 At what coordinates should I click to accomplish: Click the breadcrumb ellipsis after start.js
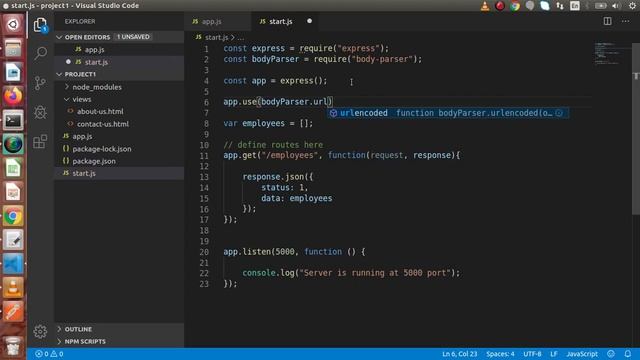pyautogui.click(x=241, y=38)
